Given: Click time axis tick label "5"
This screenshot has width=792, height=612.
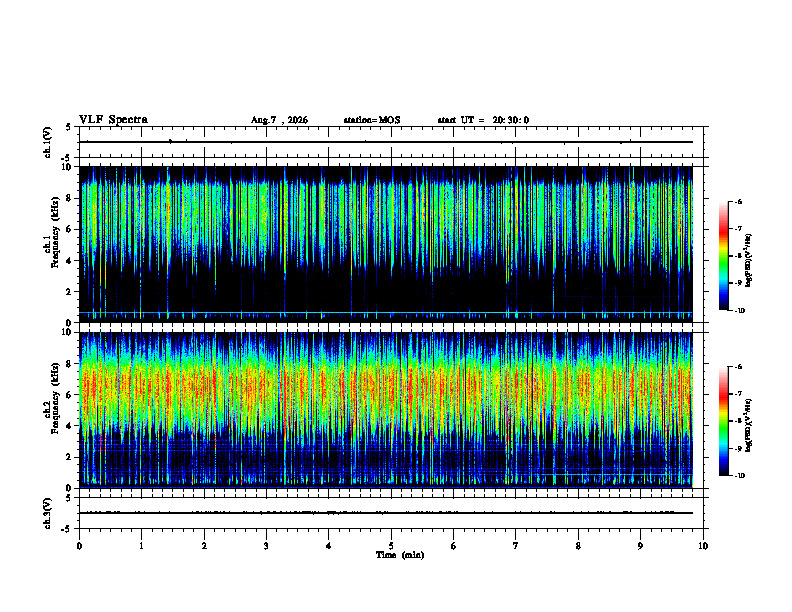Looking at the screenshot, I should point(391,546).
